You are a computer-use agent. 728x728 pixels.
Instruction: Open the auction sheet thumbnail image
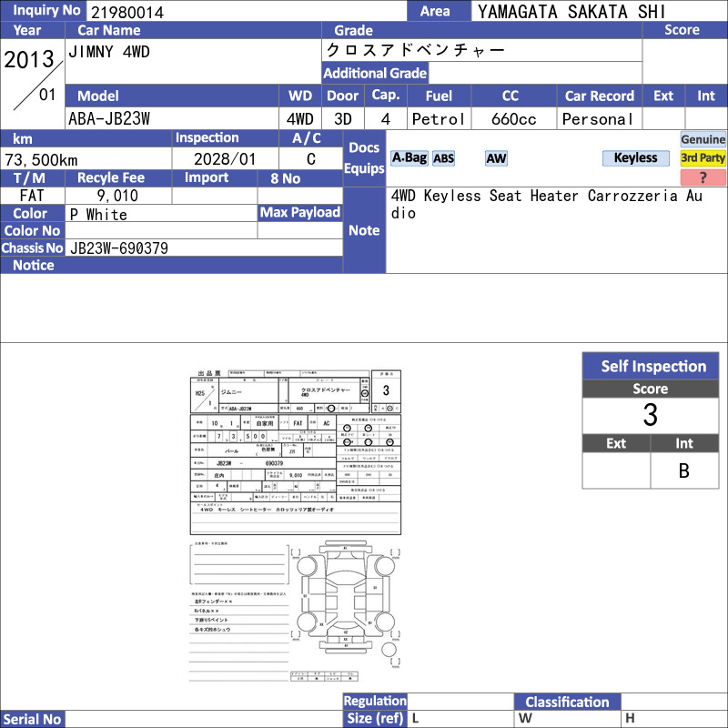pos(295,526)
